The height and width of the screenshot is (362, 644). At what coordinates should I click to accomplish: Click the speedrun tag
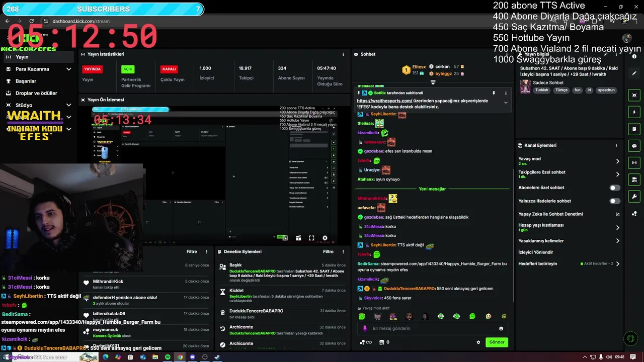point(606,90)
